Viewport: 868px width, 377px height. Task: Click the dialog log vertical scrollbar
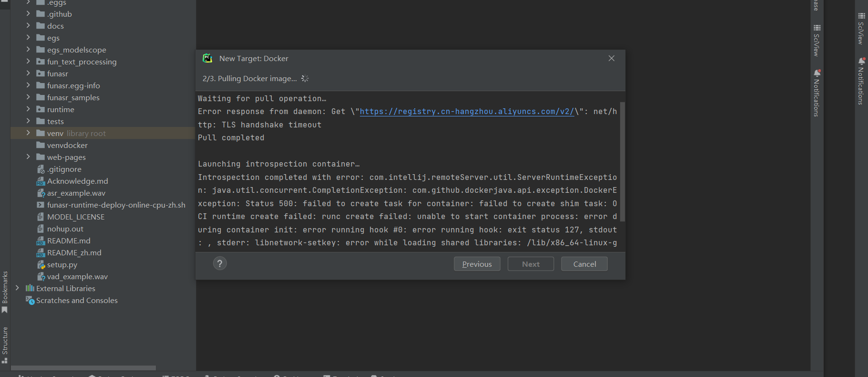coord(622,162)
